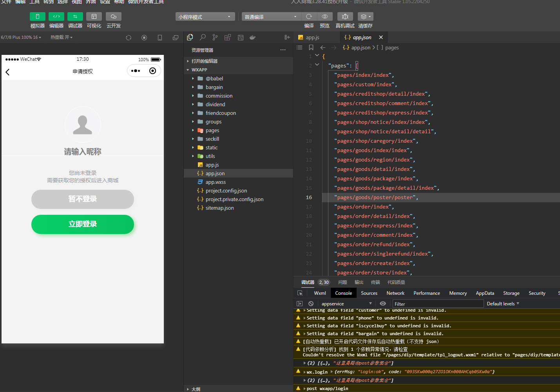Toggle the Visualization panel button
The height and width of the screenshot is (392, 560).
[94, 16]
